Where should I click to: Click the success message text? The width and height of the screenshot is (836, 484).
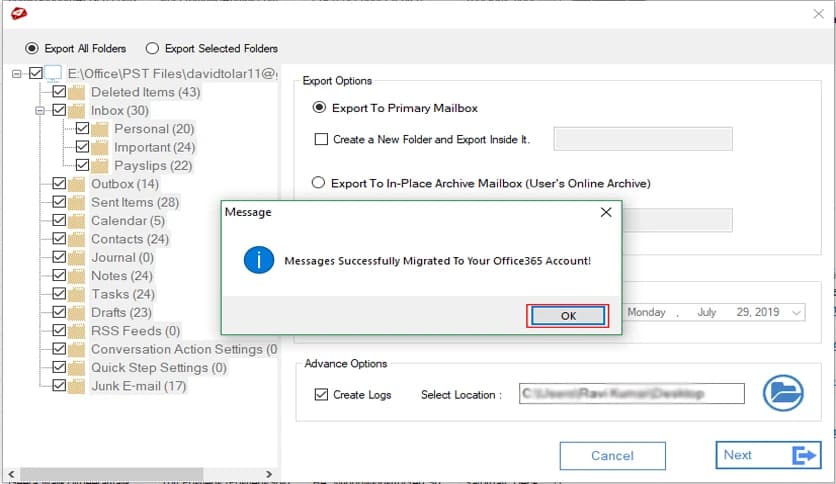[437, 261]
